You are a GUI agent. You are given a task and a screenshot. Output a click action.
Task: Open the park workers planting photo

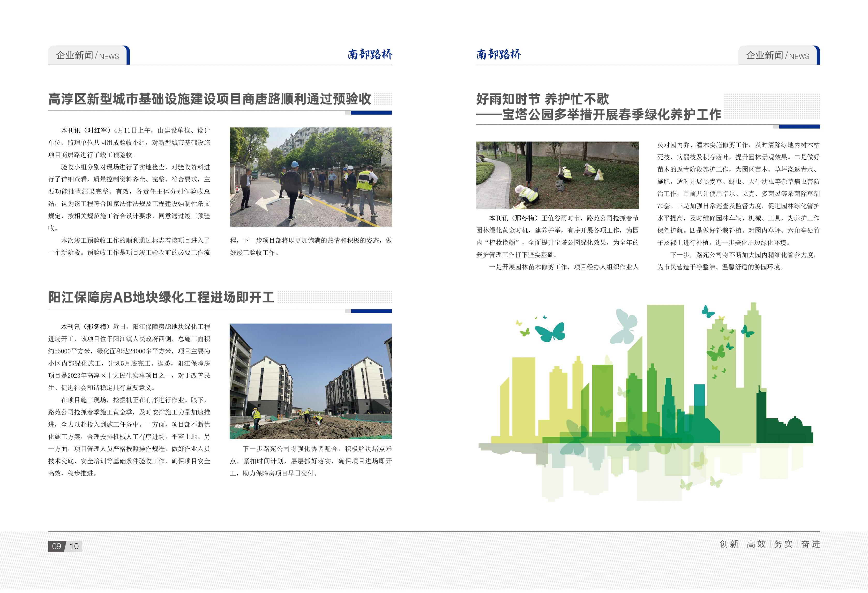tap(557, 175)
